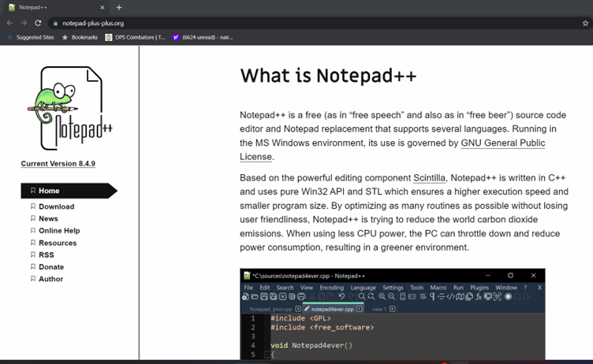Image resolution: width=593 pixels, height=364 pixels.
Task: Open the Author page
Action: [50, 279]
